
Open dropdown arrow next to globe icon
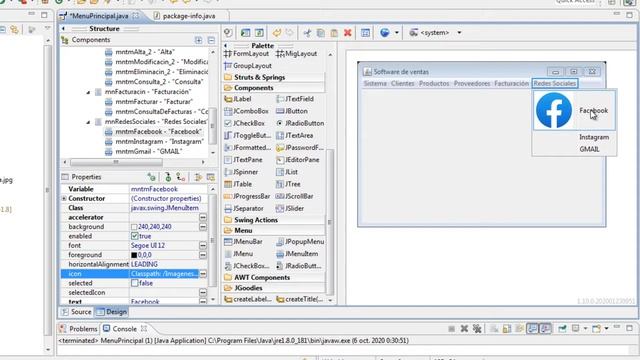click(x=396, y=33)
